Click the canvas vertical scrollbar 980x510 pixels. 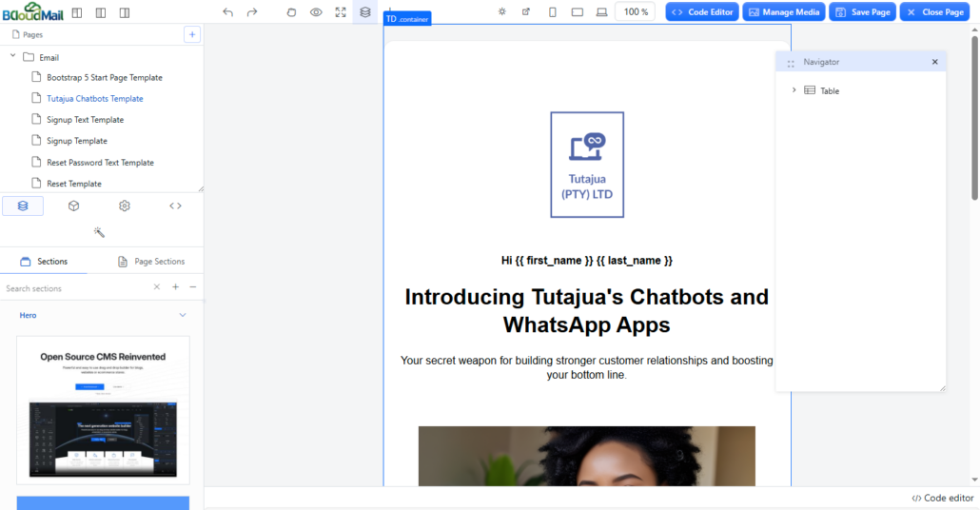pos(974,119)
